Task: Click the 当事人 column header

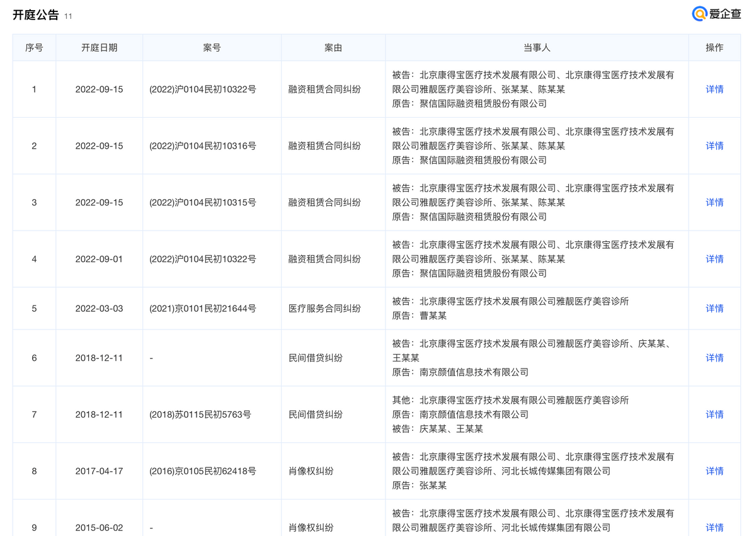Action: (536, 47)
